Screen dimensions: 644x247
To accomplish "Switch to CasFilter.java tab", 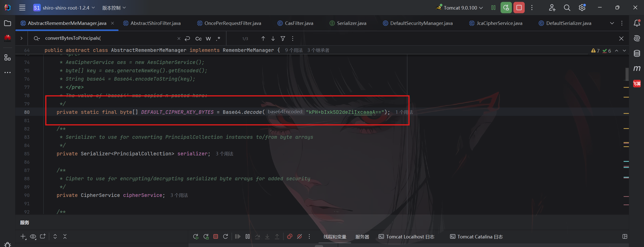I will [295, 23].
